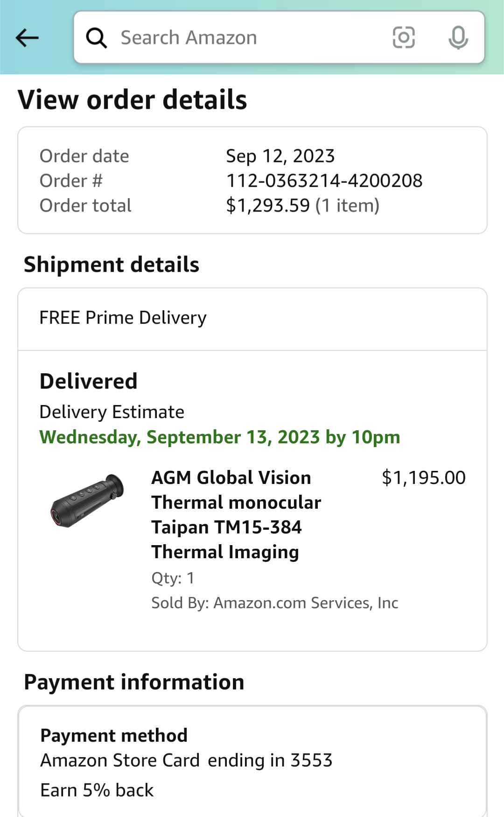Image resolution: width=504 pixels, height=817 pixels.
Task: Tap the Payment method label
Action: tap(114, 735)
